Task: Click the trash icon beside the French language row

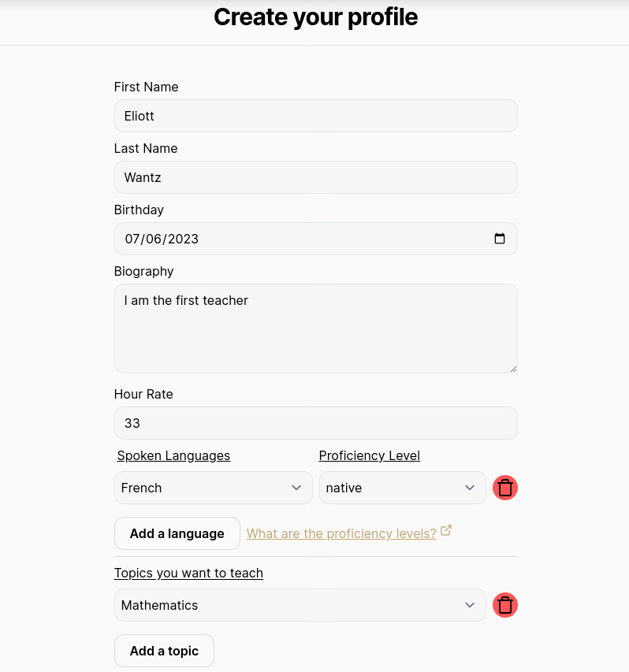Action: coord(505,487)
